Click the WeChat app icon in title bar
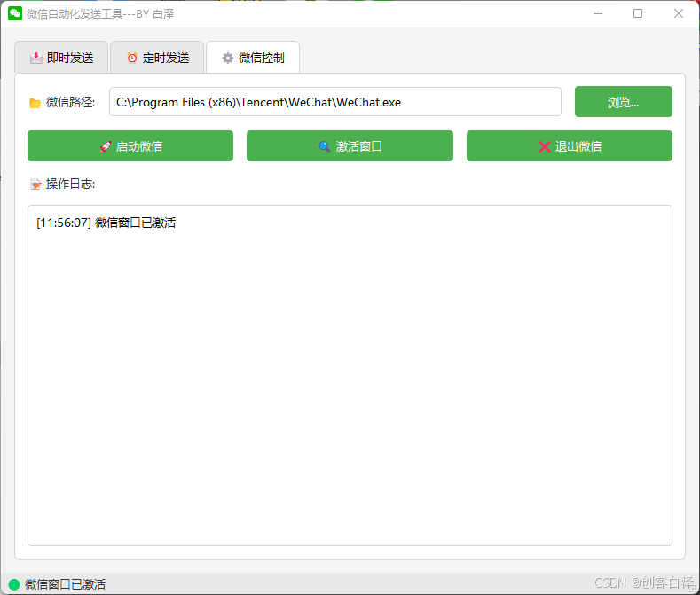Viewport: 700px width, 595px height. pyautogui.click(x=15, y=13)
